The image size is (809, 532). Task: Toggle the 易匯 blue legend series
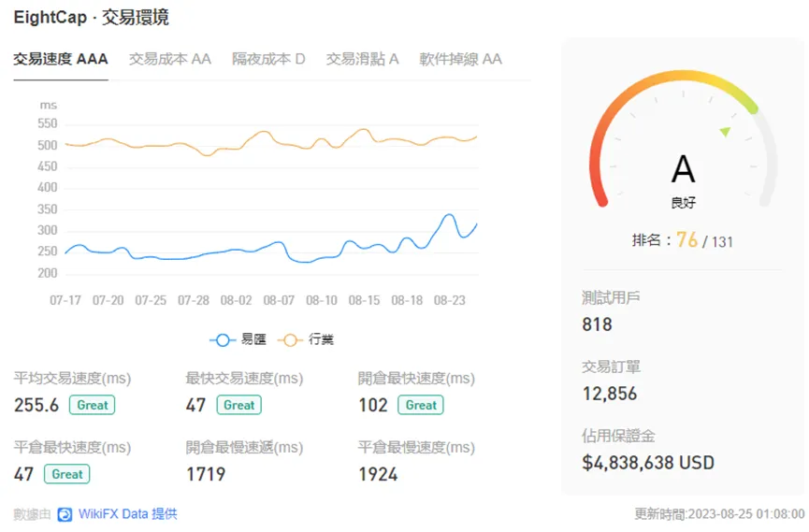pyautogui.click(x=238, y=339)
